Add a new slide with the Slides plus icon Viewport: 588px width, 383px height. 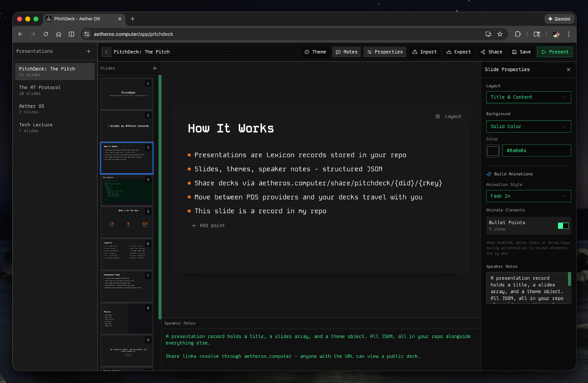155,68
